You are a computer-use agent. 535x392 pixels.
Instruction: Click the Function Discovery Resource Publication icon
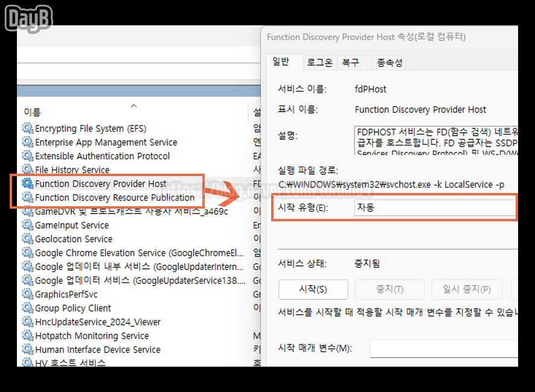pyautogui.click(x=27, y=197)
